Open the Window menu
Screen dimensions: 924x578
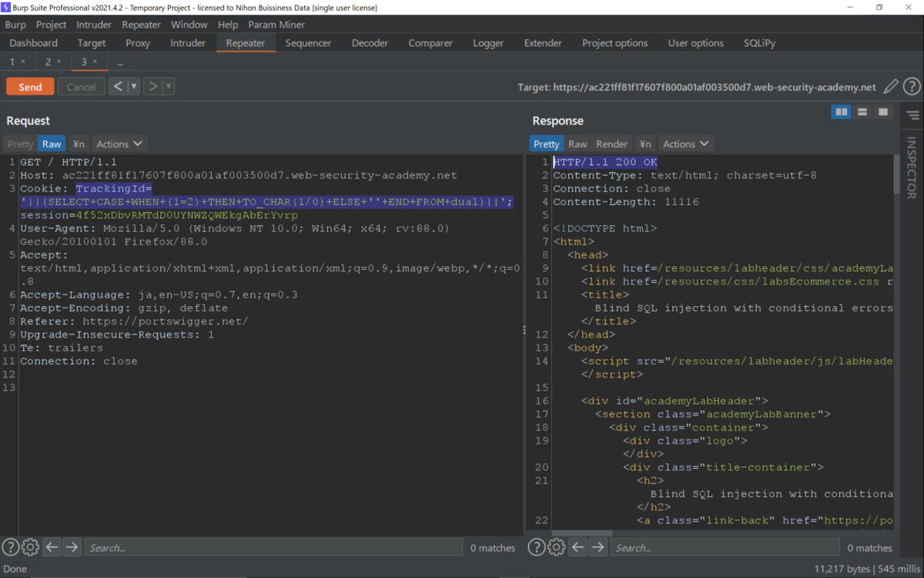tap(189, 25)
